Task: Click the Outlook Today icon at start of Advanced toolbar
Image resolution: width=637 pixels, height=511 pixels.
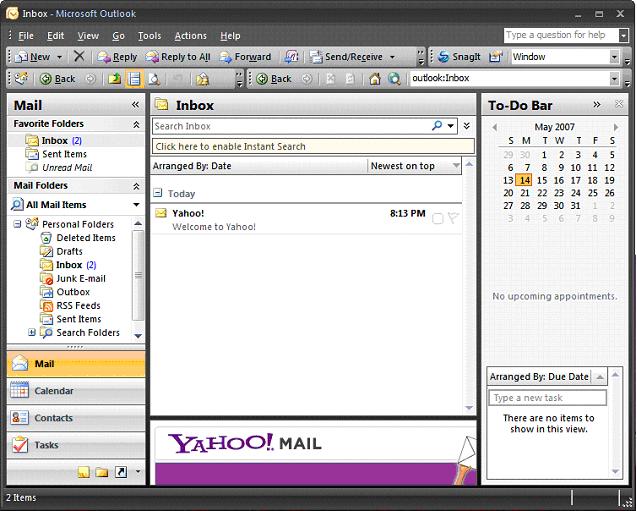Action: [21, 78]
